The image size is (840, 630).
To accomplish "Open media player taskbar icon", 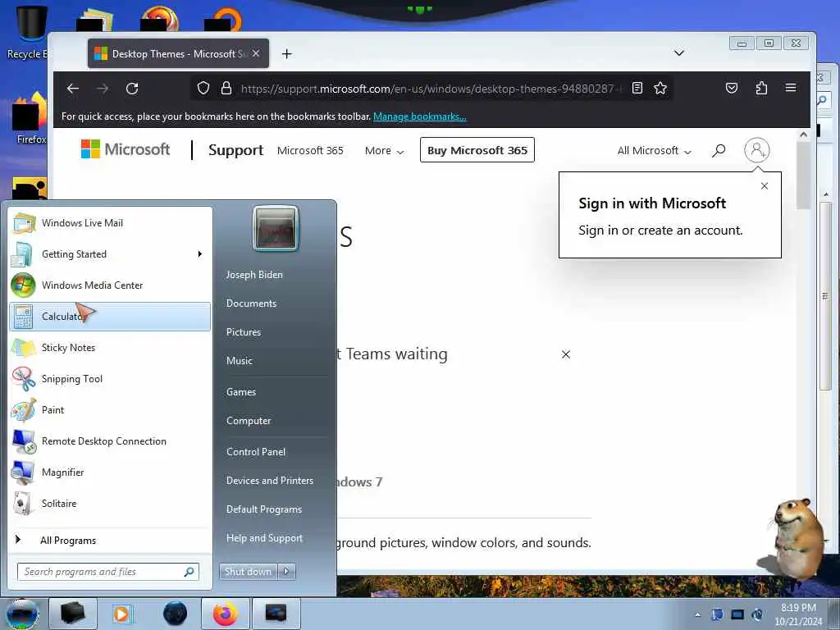I will 123,614.
